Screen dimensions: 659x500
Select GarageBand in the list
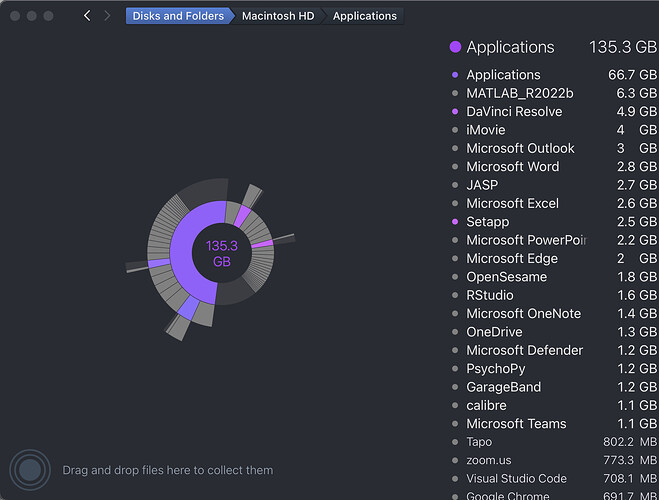click(x=503, y=387)
